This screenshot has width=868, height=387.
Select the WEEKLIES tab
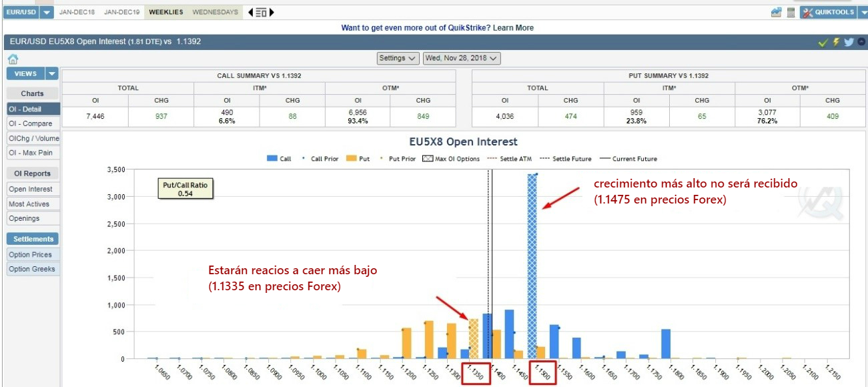point(165,12)
